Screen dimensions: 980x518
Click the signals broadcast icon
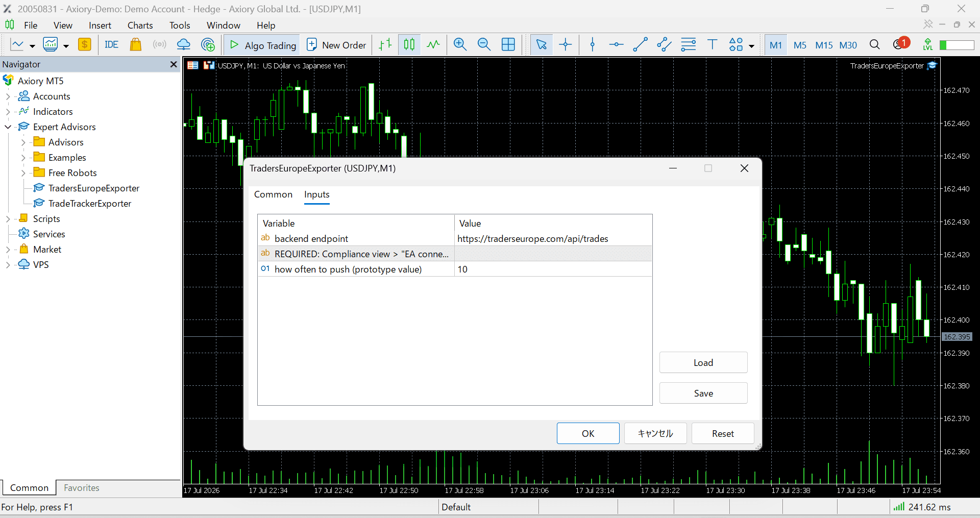click(x=160, y=45)
